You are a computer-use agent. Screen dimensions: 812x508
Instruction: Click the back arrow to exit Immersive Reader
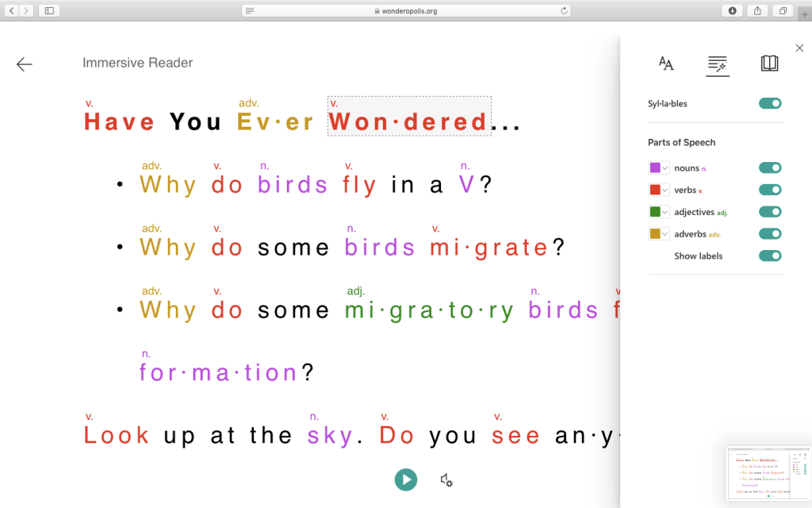coord(25,64)
